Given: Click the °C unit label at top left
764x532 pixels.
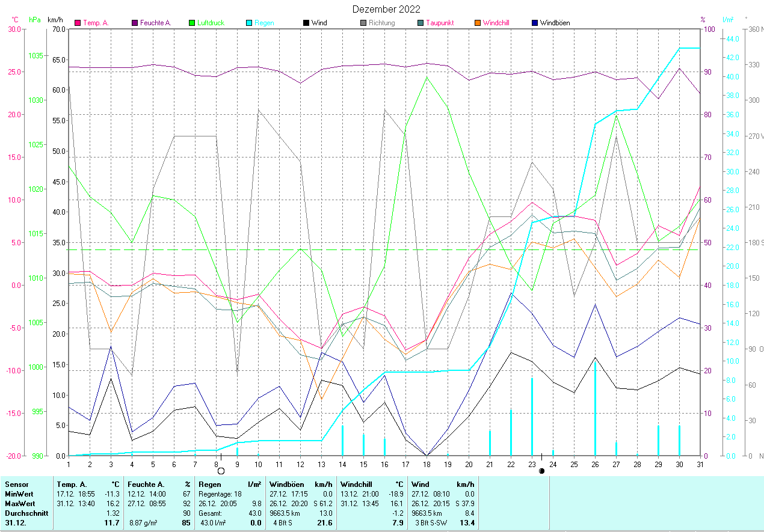Looking at the screenshot, I should pos(15,20).
